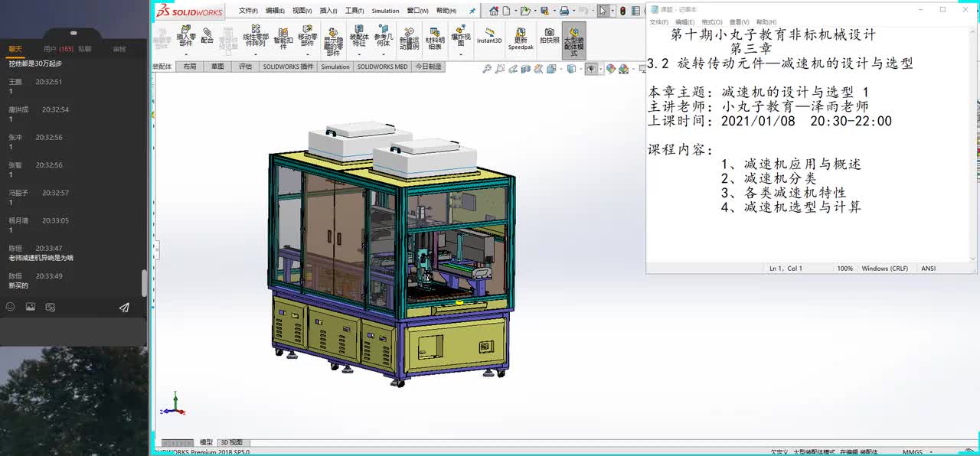The image size is (980, 456).
Task: Switch to the 草图 tab
Action: (217, 67)
